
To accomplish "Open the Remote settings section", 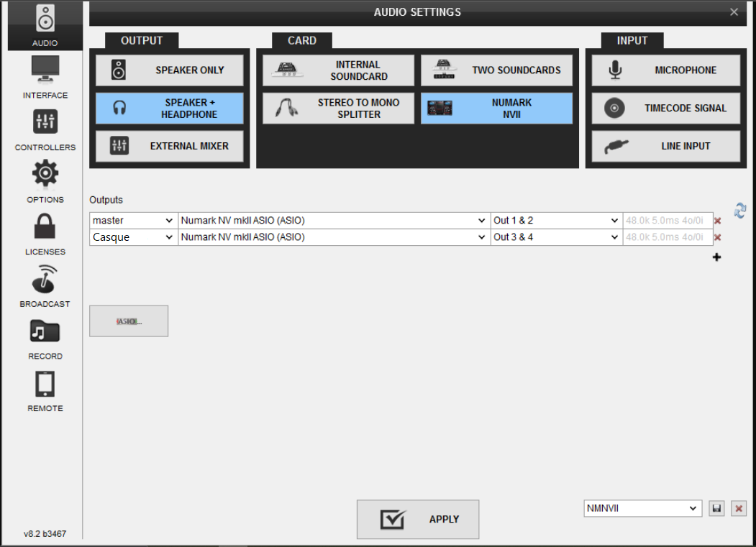I will click(x=45, y=391).
